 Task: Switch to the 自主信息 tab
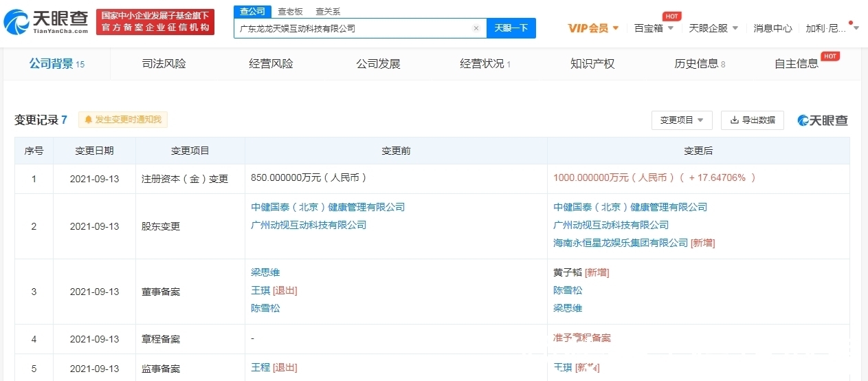(797, 64)
